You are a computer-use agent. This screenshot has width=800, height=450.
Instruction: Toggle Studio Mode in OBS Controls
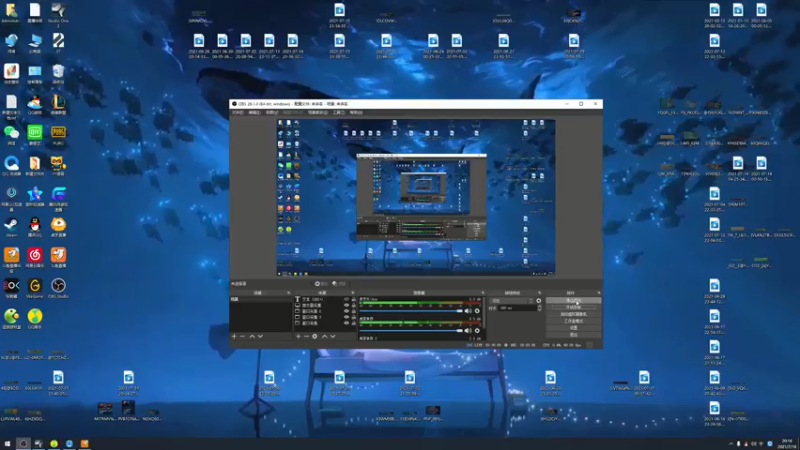[573, 321]
